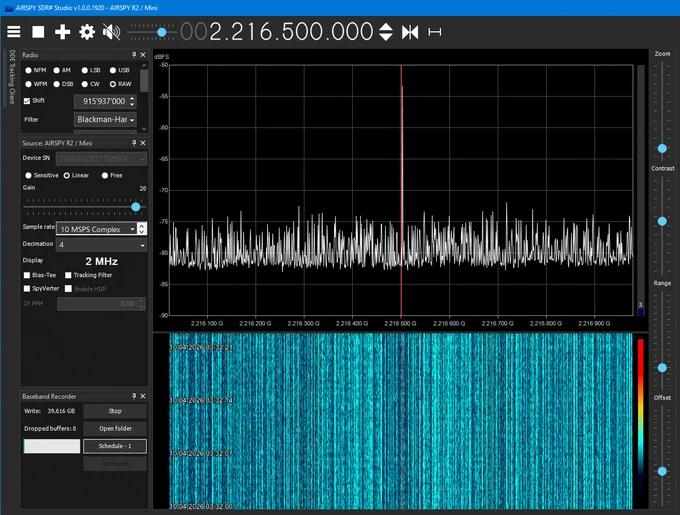This screenshot has height=515, width=680.
Task: Close the Baseband Recorder panel
Action: coord(143,396)
